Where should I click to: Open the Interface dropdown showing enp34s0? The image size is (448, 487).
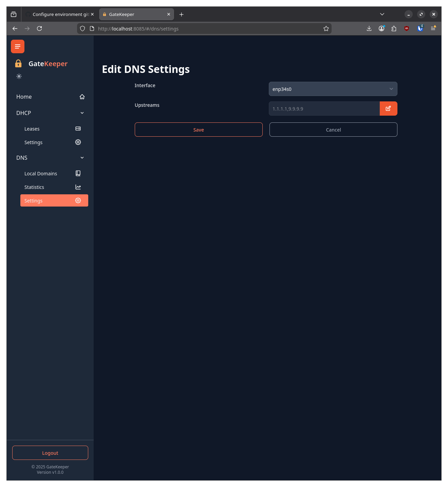click(x=333, y=89)
